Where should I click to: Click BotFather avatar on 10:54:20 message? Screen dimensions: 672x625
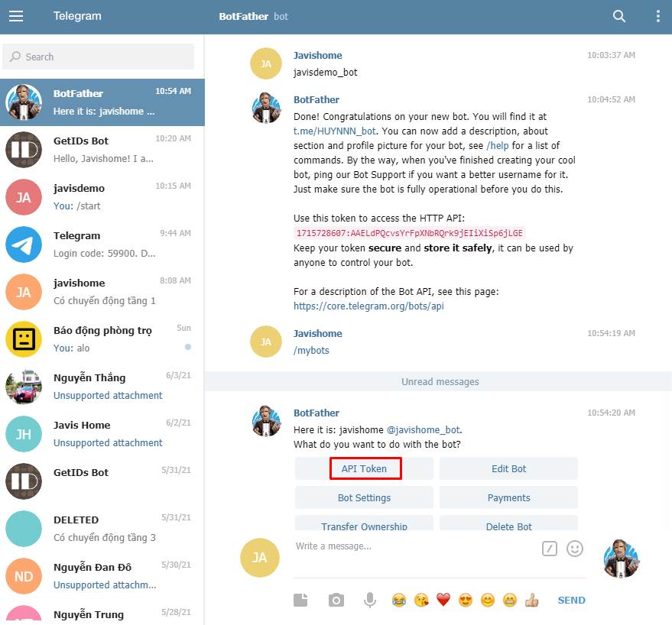tap(266, 421)
